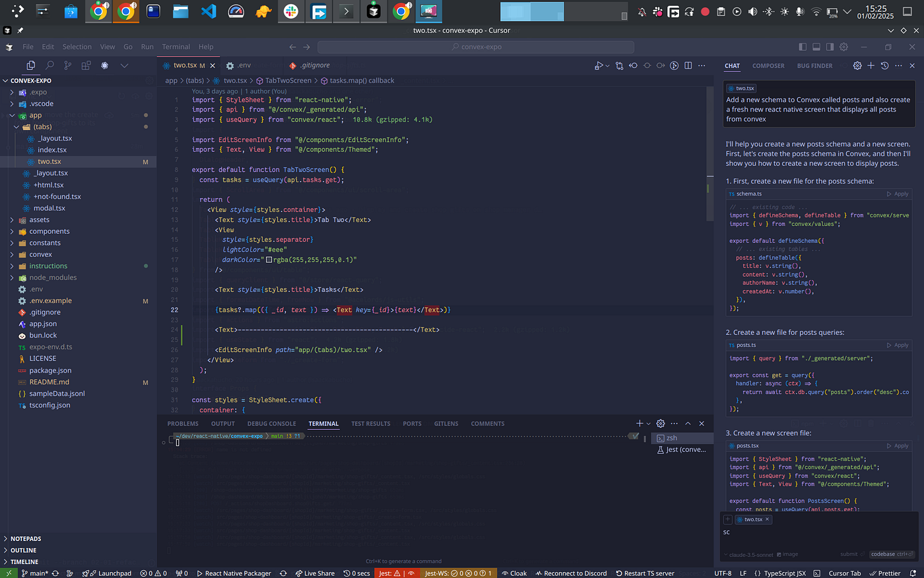Click the Restart TS server status item

[645, 573]
